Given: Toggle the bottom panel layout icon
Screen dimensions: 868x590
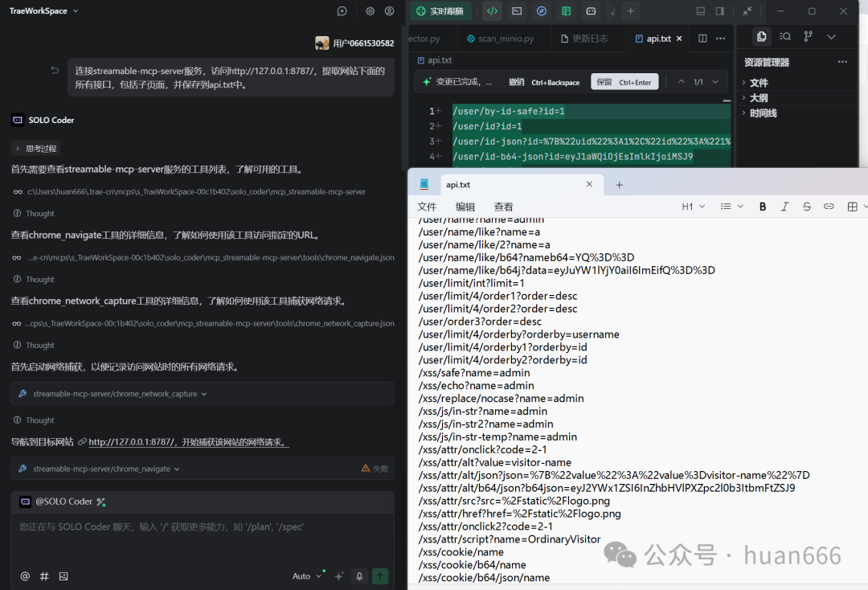Looking at the screenshot, I should [701, 11].
